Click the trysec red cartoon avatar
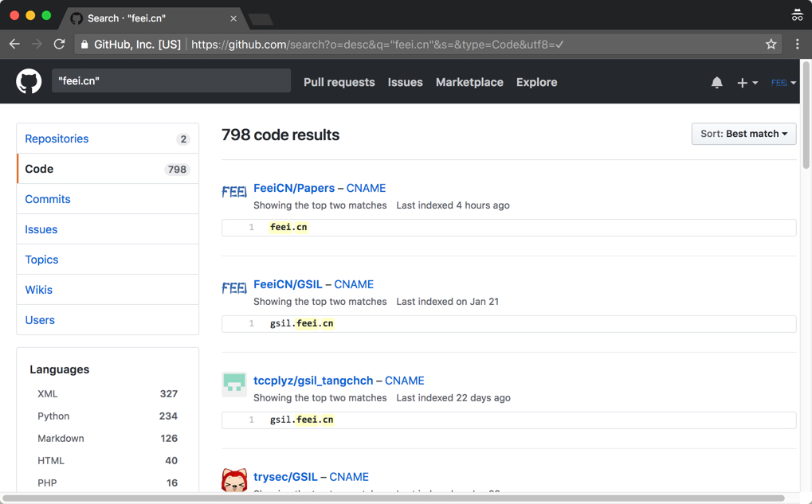This screenshot has width=812, height=504. [234, 480]
